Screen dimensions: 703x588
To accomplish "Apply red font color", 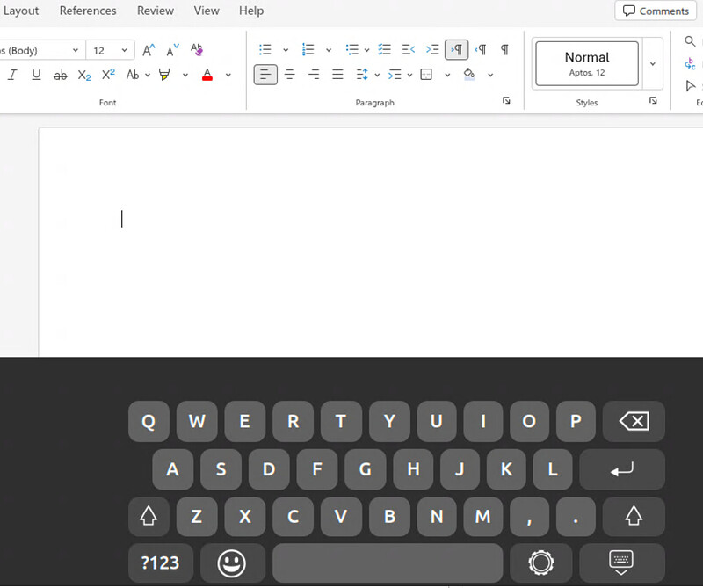I will click(207, 75).
